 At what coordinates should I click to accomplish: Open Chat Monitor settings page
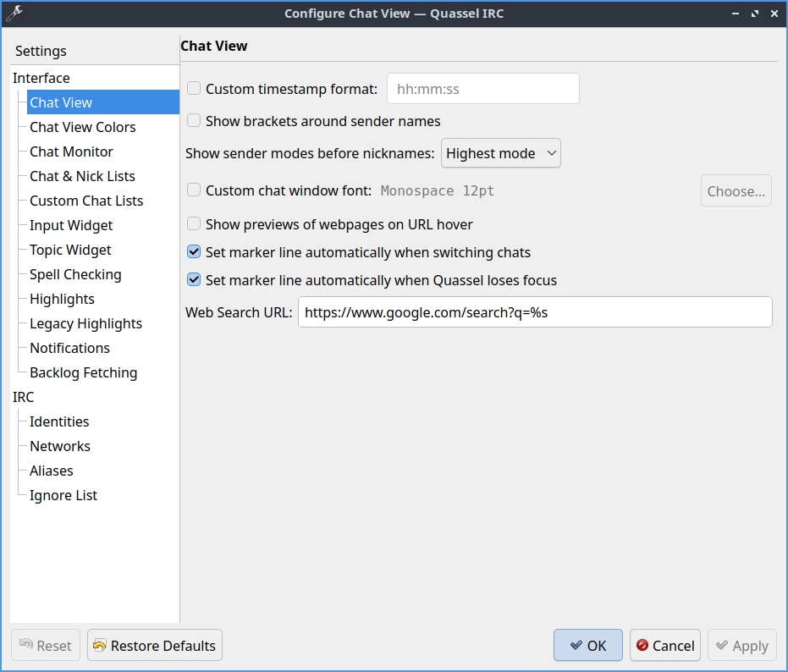[x=71, y=151]
